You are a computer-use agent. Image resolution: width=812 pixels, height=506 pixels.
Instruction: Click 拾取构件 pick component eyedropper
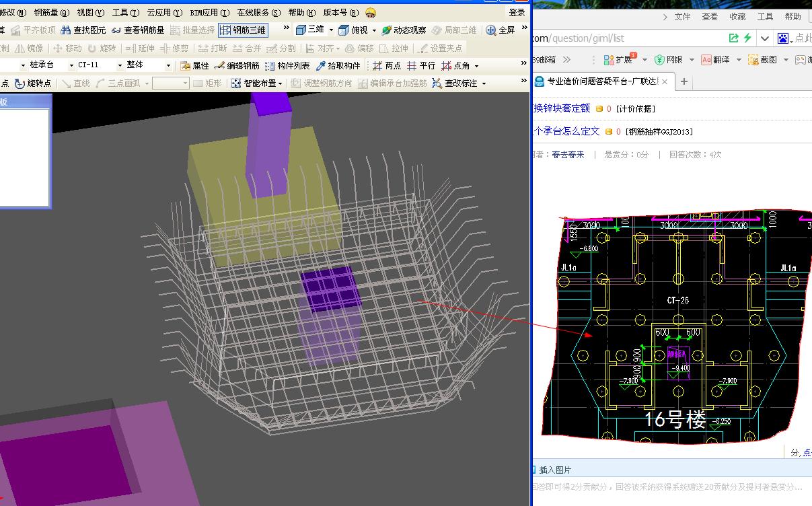pos(338,65)
